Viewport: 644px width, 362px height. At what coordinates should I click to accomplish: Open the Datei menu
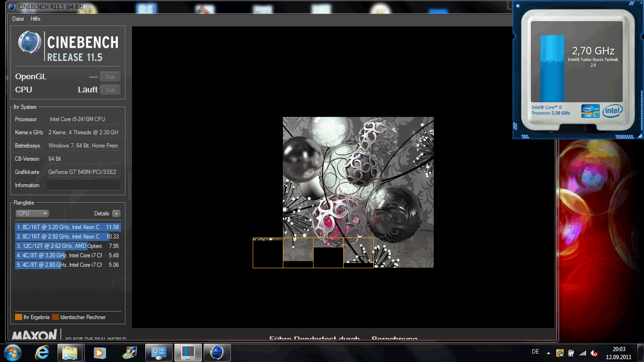pyautogui.click(x=18, y=19)
